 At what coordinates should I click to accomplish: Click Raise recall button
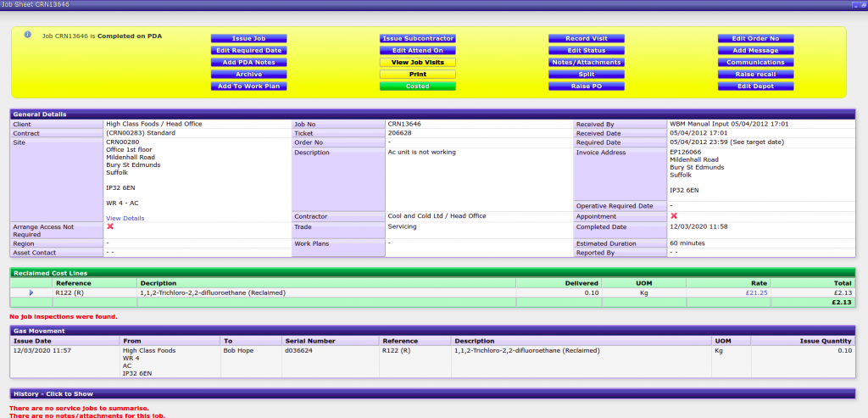pyautogui.click(x=755, y=74)
